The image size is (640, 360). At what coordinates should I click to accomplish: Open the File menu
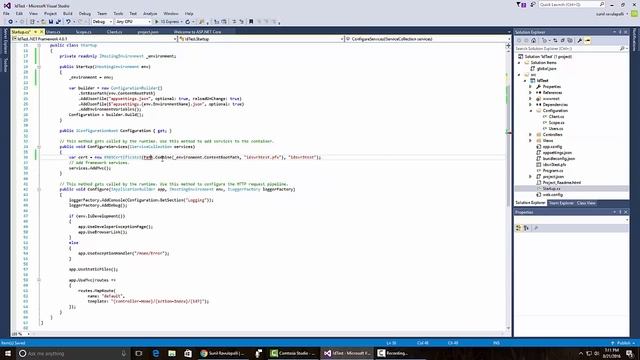click(6, 13)
